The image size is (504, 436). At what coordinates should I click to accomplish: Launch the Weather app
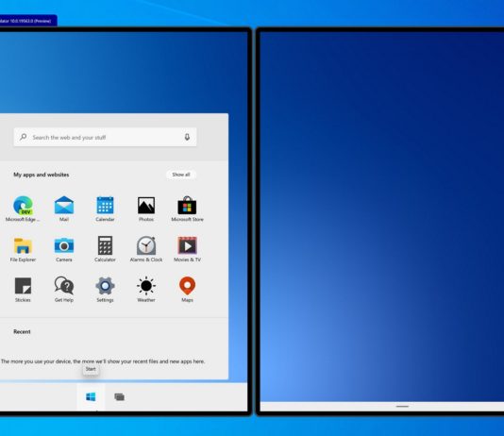(x=146, y=290)
